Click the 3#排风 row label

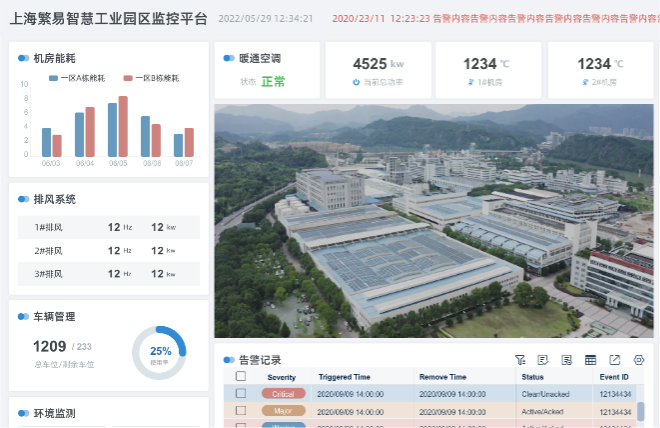(x=48, y=274)
